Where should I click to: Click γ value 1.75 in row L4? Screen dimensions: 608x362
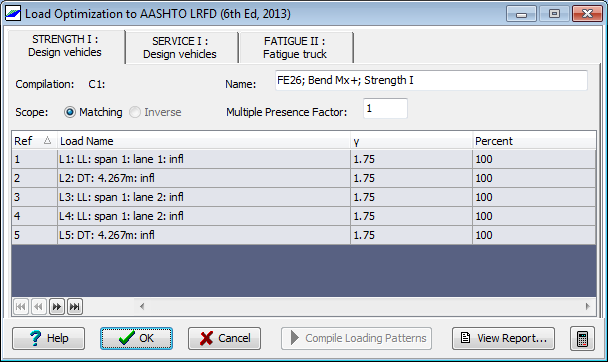coord(411,216)
